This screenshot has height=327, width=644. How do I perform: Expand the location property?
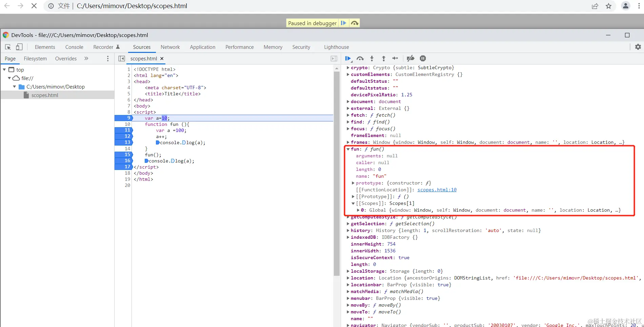(348, 278)
